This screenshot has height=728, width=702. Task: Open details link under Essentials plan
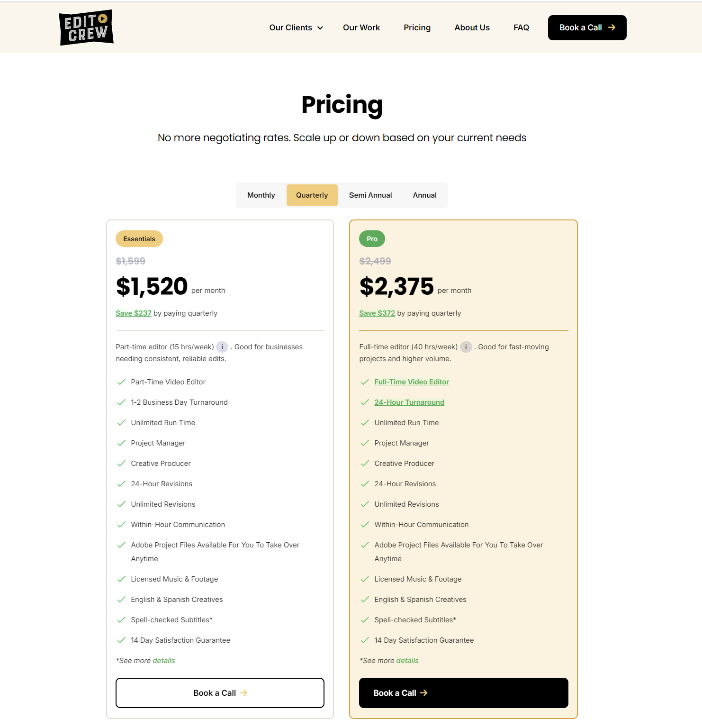164,661
